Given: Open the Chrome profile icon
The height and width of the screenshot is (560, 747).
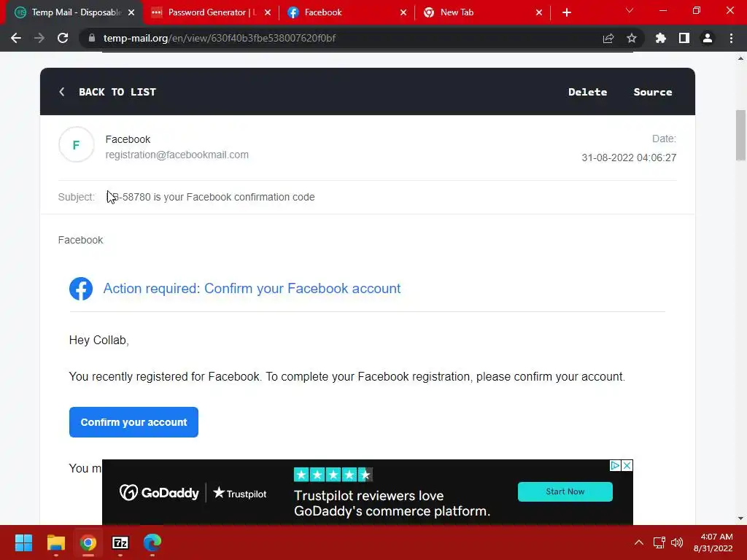Looking at the screenshot, I should (708, 38).
